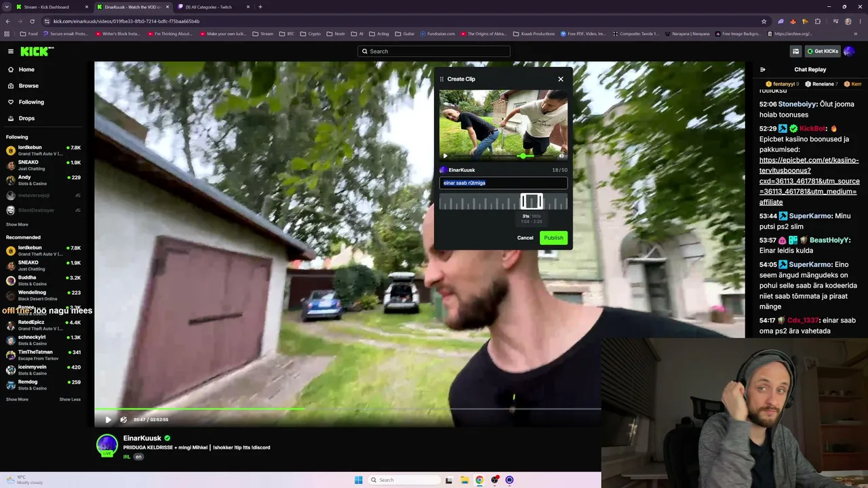Screen dimensions: 868x488
Task: Open Chrome from the taskbar
Action: [479, 480]
